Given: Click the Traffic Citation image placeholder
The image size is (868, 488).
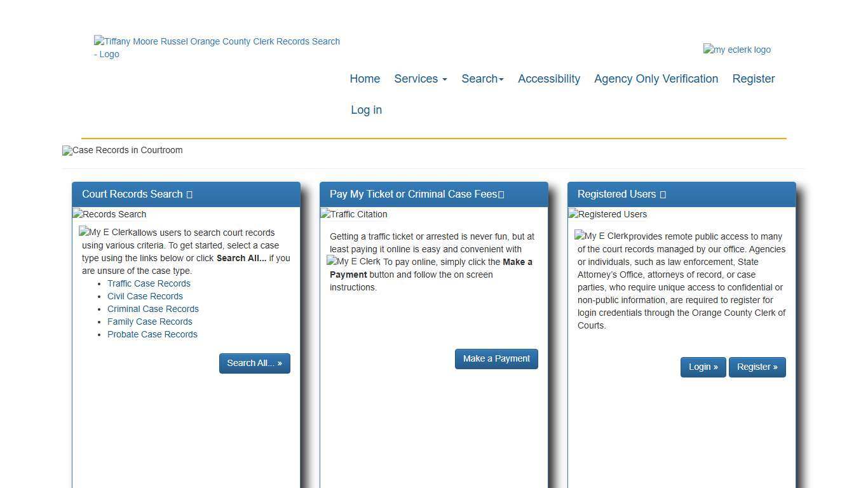Looking at the screenshot, I should click(353, 214).
